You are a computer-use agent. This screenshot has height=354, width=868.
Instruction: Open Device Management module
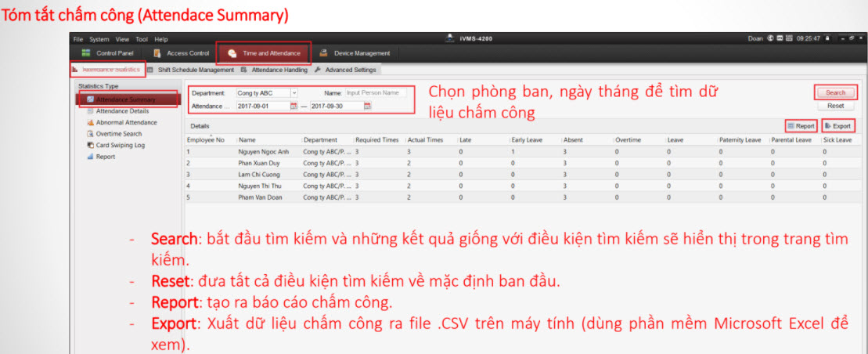pos(355,53)
